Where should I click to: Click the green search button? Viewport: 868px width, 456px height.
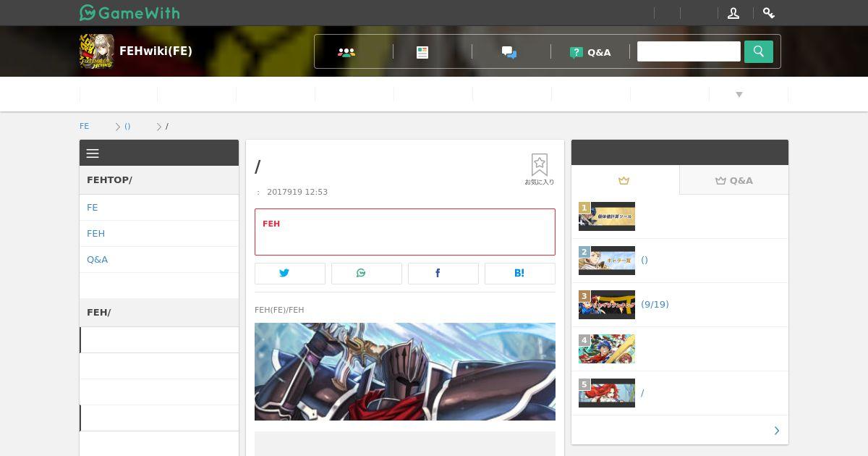point(759,51)
